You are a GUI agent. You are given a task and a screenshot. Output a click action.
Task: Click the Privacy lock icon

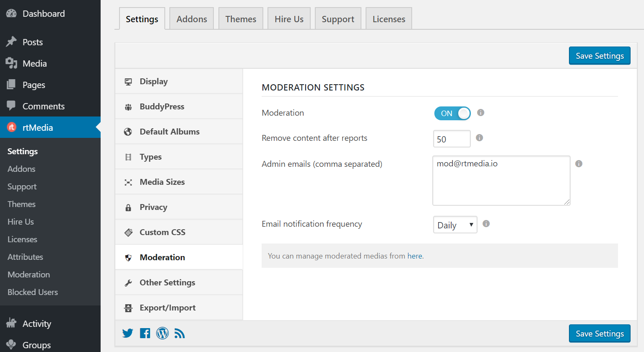pos(129,207)
